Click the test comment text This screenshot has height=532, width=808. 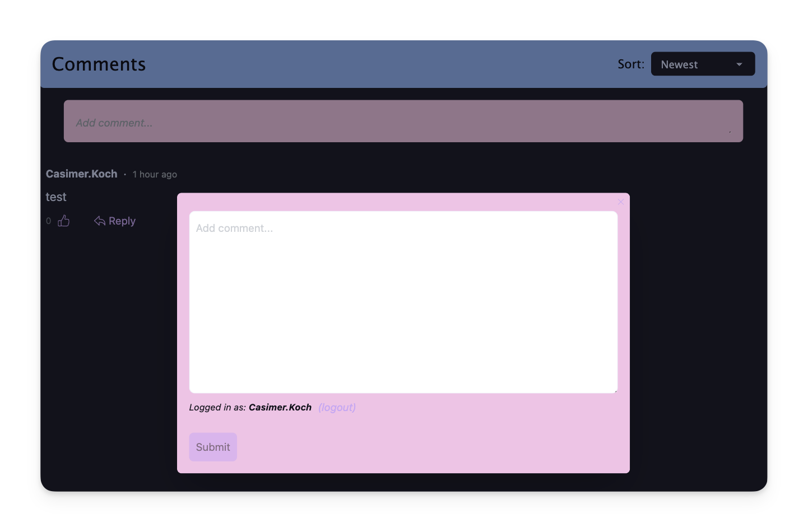tap(56, 197)
